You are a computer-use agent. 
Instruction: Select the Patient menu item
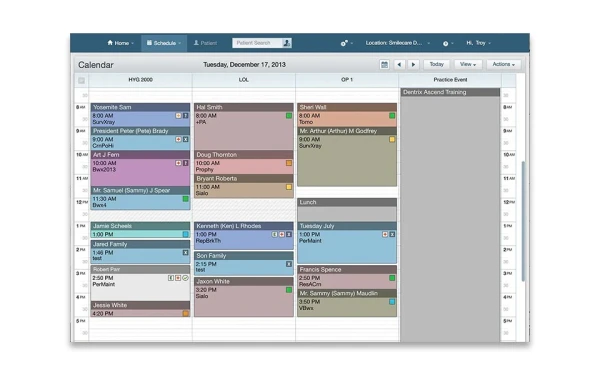pos(205,43)
